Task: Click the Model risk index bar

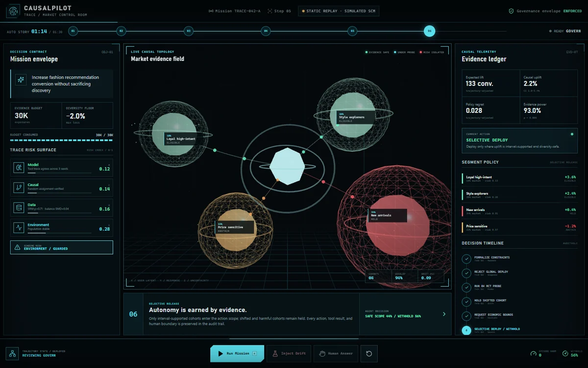Action: (x=59, y=173)
